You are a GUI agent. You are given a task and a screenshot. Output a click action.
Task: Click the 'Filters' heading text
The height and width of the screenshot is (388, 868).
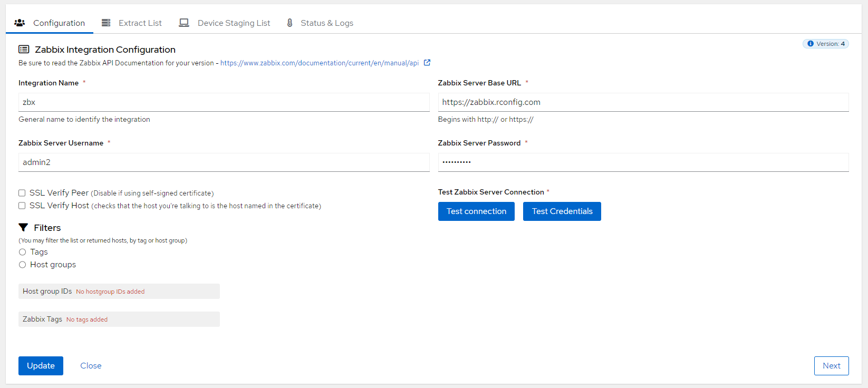point(47,228)
